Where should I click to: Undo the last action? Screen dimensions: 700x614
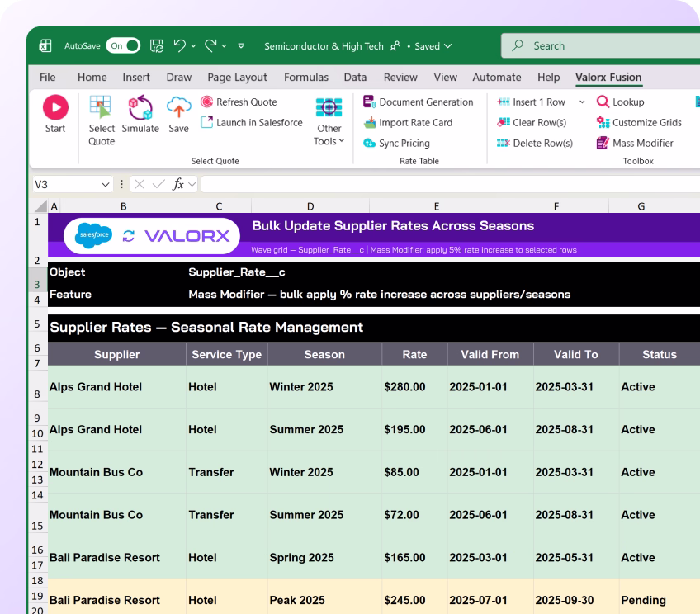tap(180, 45)
